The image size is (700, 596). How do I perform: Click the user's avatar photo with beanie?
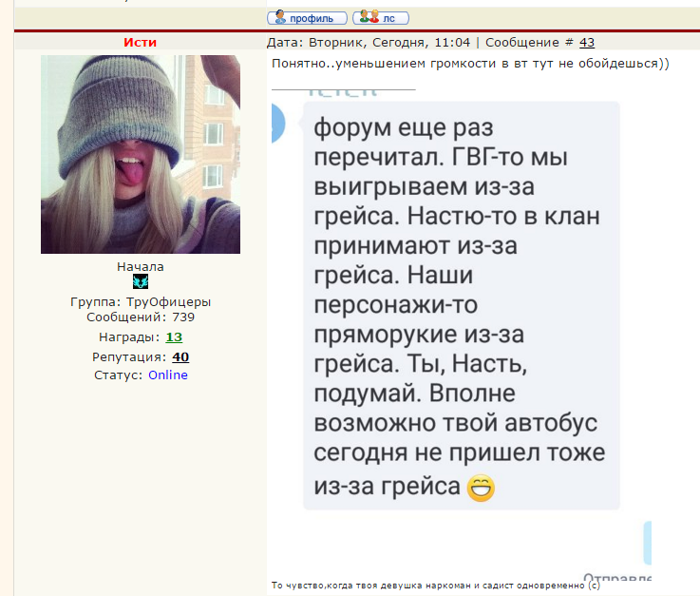140,154
